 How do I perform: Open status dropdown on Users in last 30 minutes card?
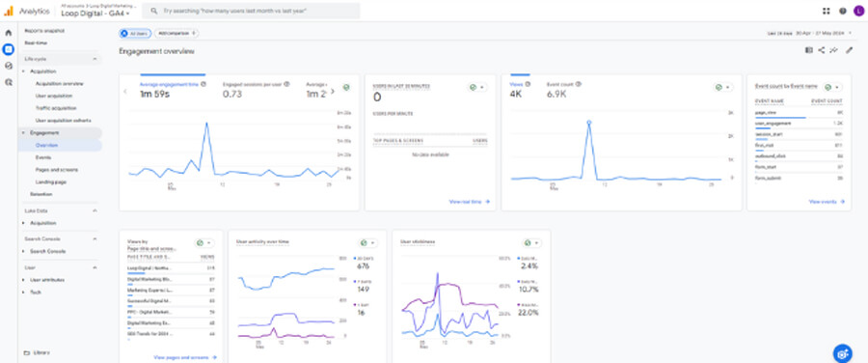[476, 88]
